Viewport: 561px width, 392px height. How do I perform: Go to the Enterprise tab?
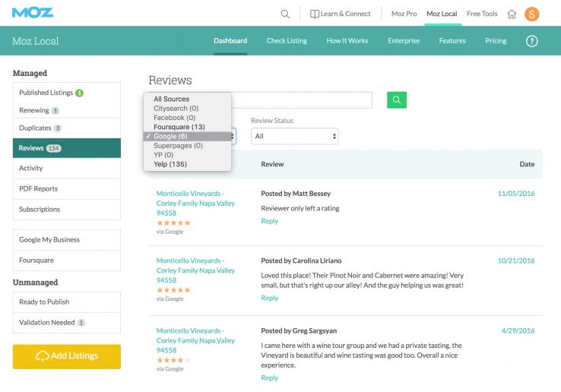404,41
